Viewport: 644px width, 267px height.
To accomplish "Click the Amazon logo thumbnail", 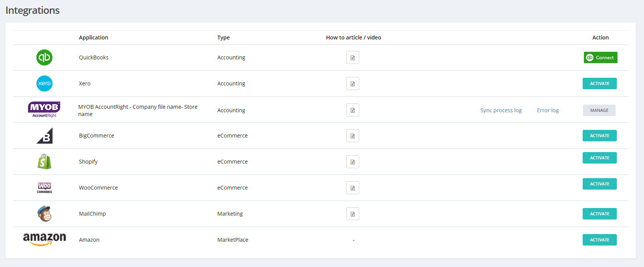I will click(44, 239).
